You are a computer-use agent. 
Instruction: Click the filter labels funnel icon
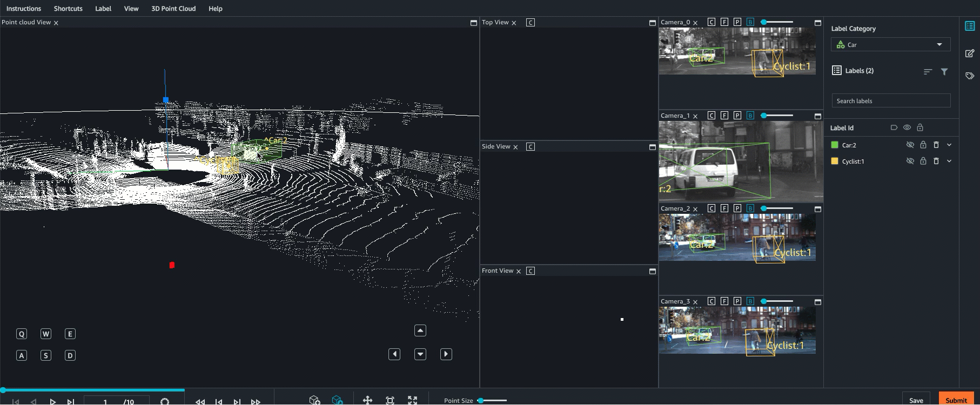point(944,71)
